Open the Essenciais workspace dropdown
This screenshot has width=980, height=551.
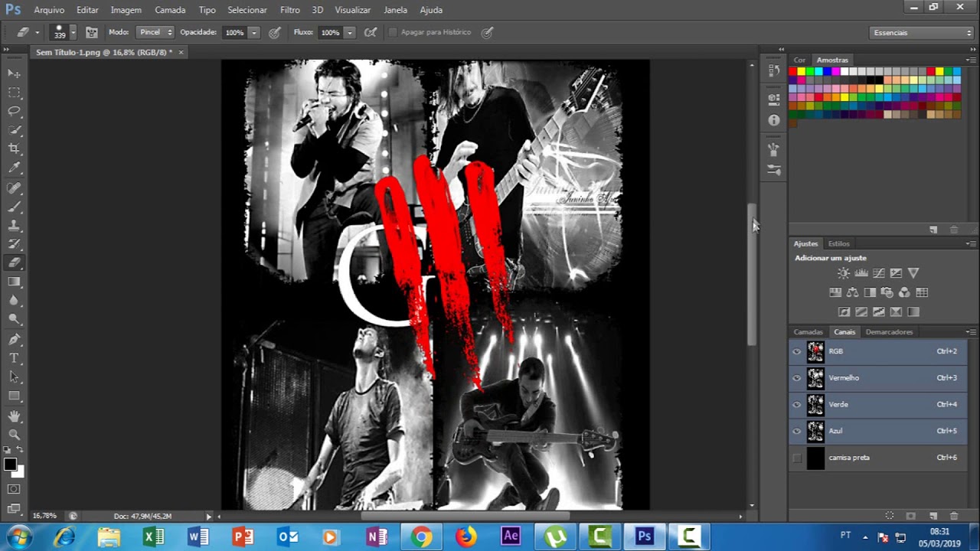(922, 33)
